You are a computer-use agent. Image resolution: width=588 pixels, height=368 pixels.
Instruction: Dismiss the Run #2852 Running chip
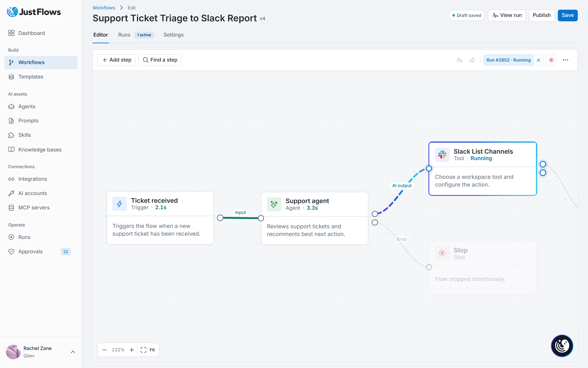pyautogui.click(x=538, y=60)
